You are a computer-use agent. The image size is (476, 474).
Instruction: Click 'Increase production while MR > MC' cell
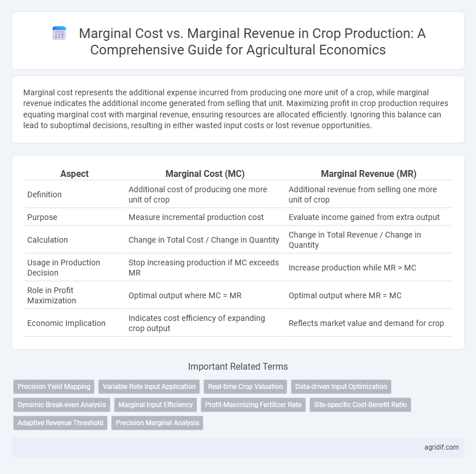(x=368, y=268)
